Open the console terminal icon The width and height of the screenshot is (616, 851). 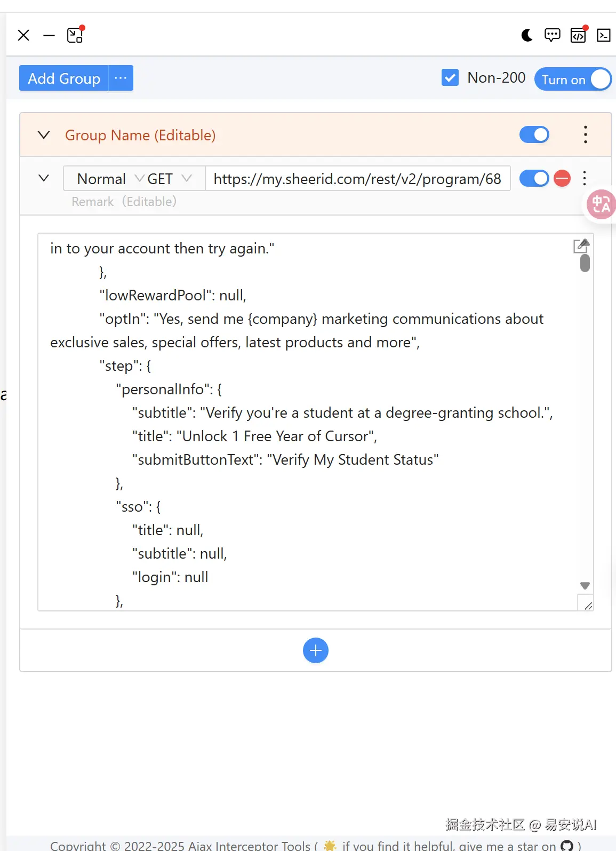click(x=604, y=36)
